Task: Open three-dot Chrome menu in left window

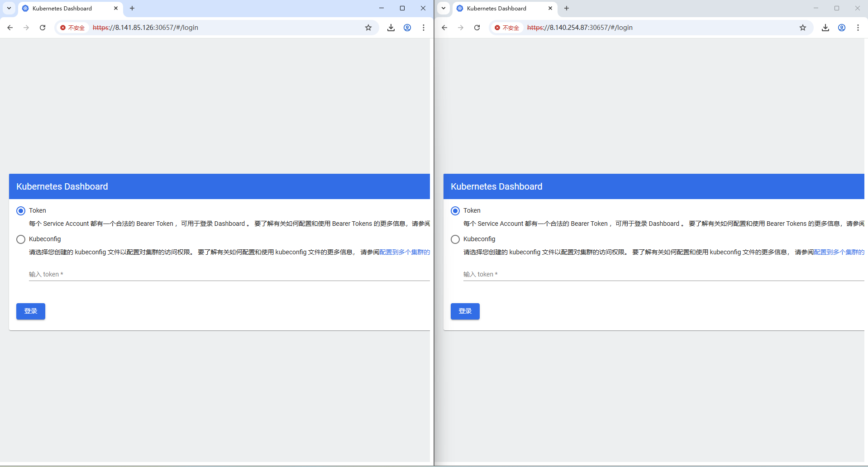Action: click(x=424, y=28)
